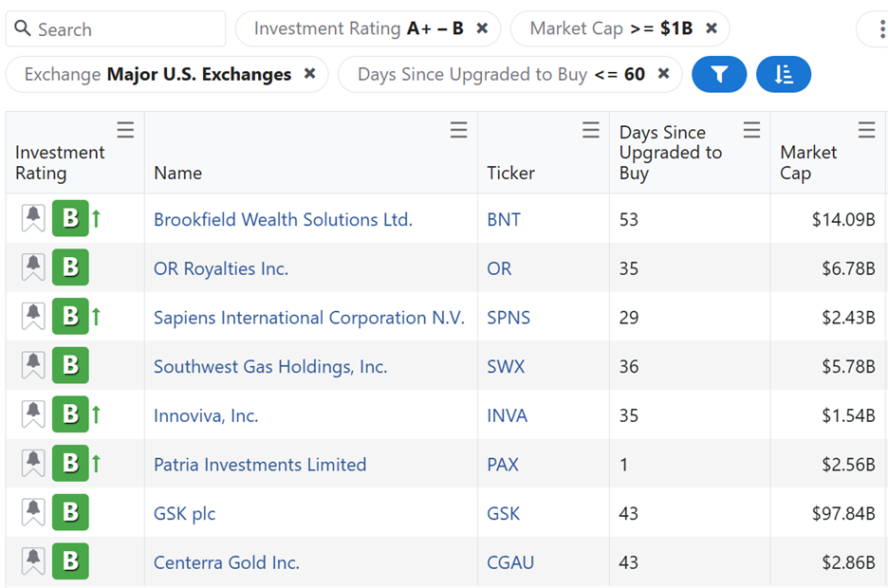
Task: Click the Search input field
Action: pyautogui.click(x=123, y=29)
